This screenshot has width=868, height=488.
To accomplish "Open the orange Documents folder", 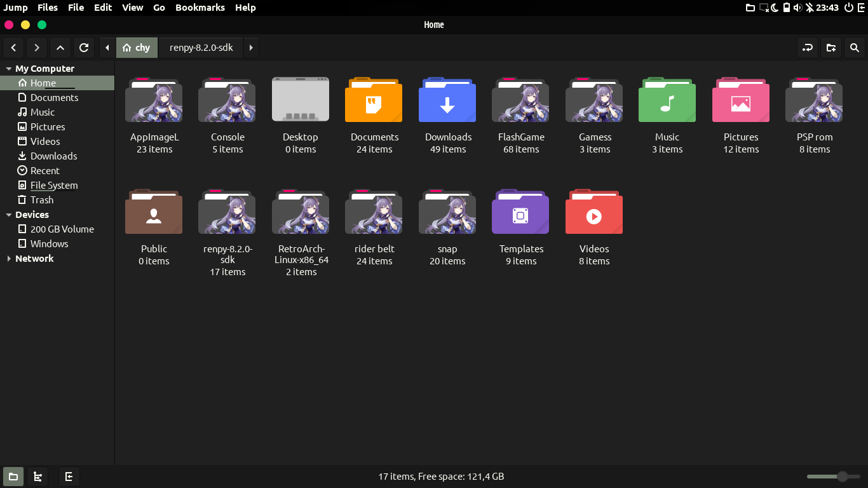I will pos(374,100).
